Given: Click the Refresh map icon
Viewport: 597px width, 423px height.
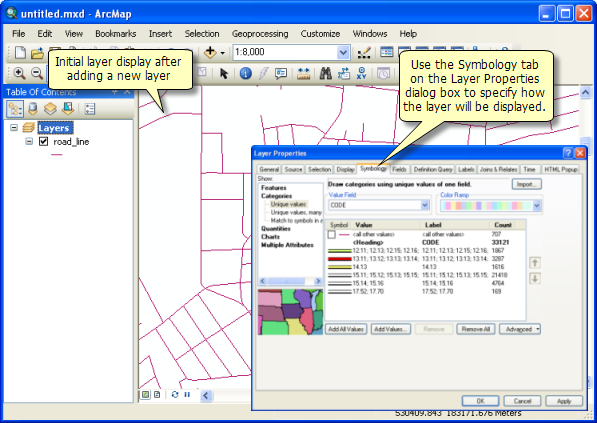Looking at the screenshot, I should [175, 394].
